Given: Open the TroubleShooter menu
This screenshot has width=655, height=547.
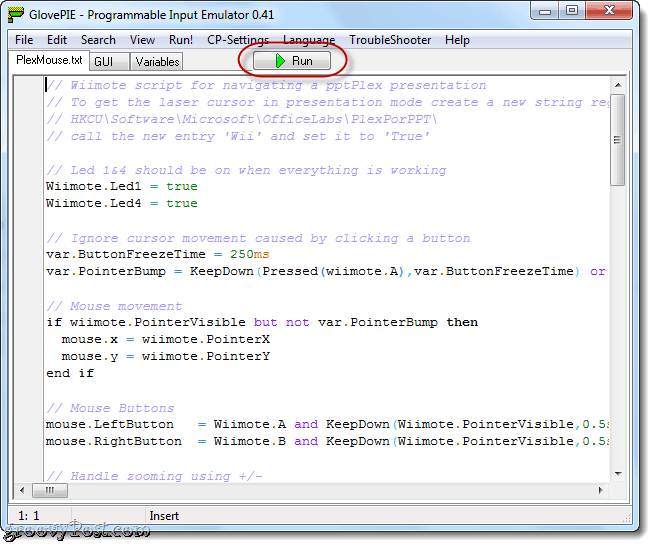Looking at the screenshot, I should 390,40.
